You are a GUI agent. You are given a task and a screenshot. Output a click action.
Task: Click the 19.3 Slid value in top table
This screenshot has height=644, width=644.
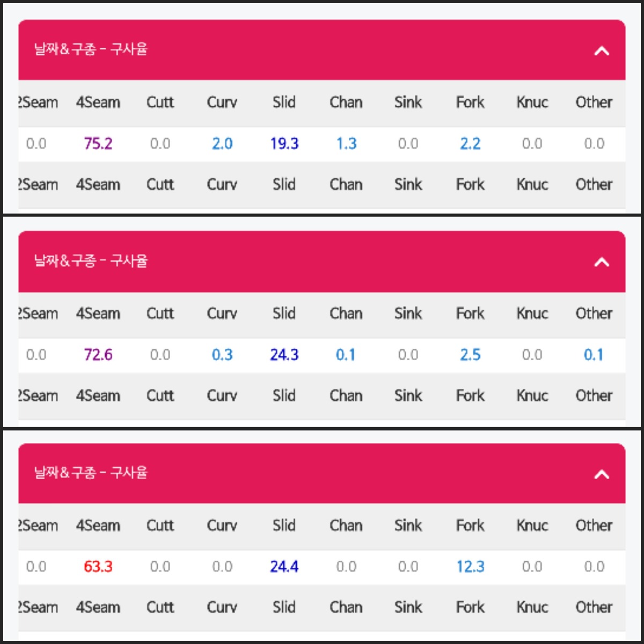pyautogui.click(x=284, y=144)
